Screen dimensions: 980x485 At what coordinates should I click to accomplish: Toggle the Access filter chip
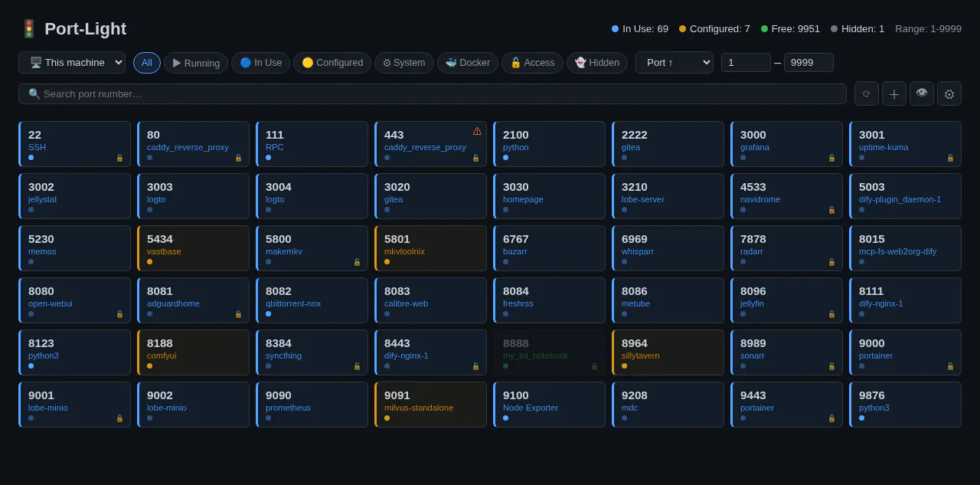pos(532,63)
